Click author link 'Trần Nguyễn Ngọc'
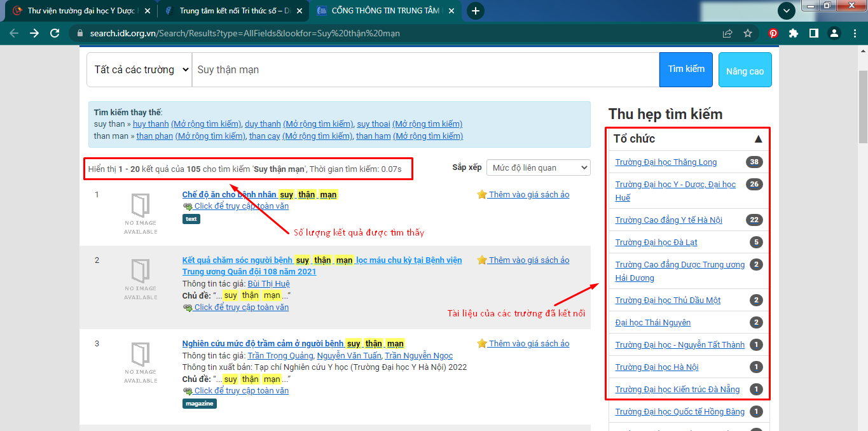 pos(418,356)
